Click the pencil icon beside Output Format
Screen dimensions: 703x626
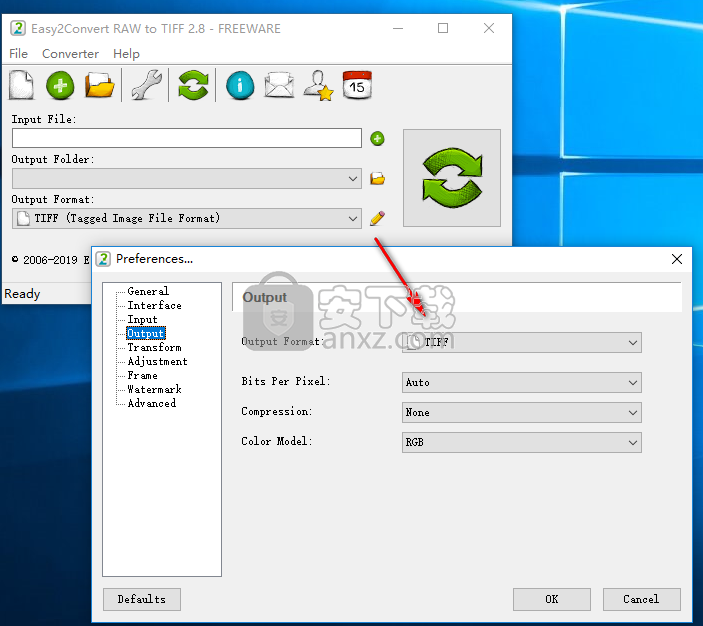pyautogui.click(x=378, y=218)
